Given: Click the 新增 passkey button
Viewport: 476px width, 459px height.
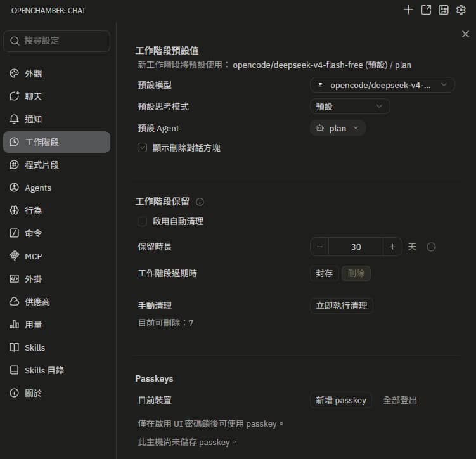Looking at the screenshot, I should coord(340,400).
